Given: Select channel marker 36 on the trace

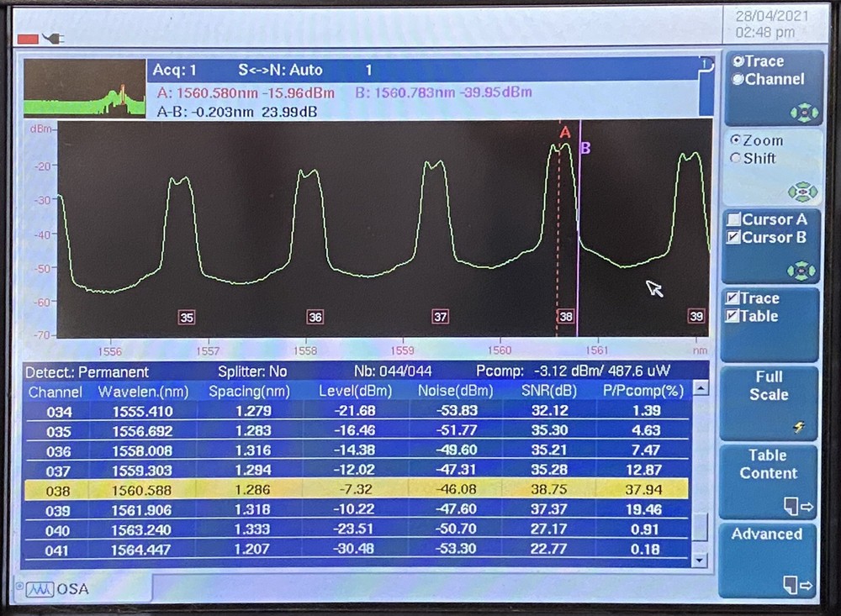Looking at the screenshot, I should pos(315,317).
